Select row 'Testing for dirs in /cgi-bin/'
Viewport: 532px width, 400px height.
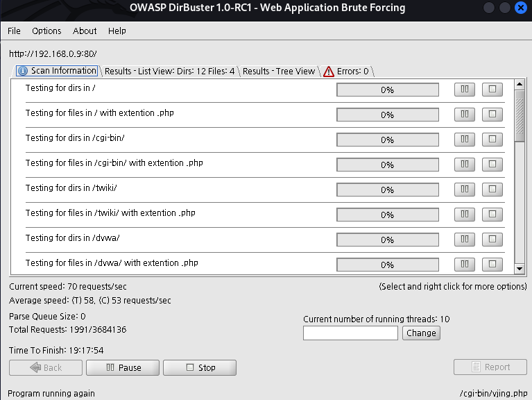coord(265,140)
